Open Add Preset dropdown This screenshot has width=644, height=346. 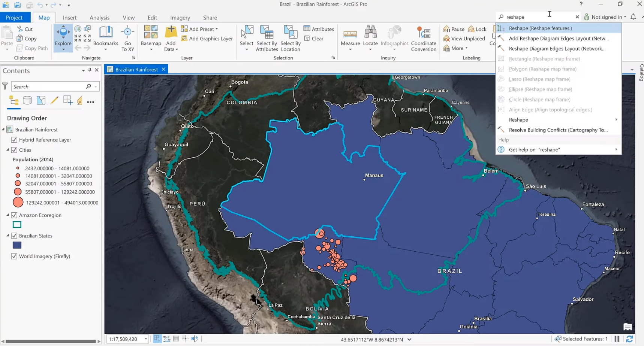(x=199, y=29)
